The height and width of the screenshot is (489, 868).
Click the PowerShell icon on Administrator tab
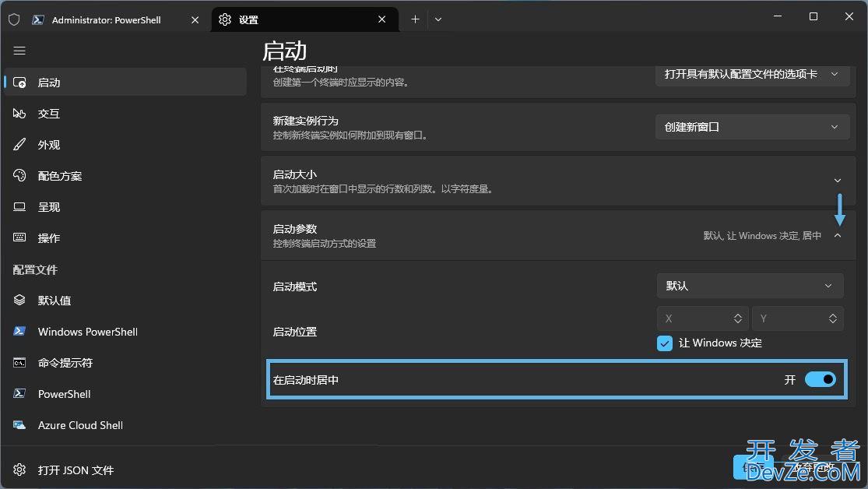[38, 20]
